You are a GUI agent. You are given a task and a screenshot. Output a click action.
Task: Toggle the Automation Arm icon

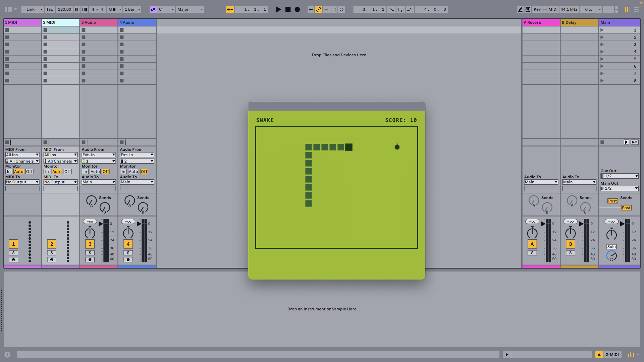pos(318,9)
